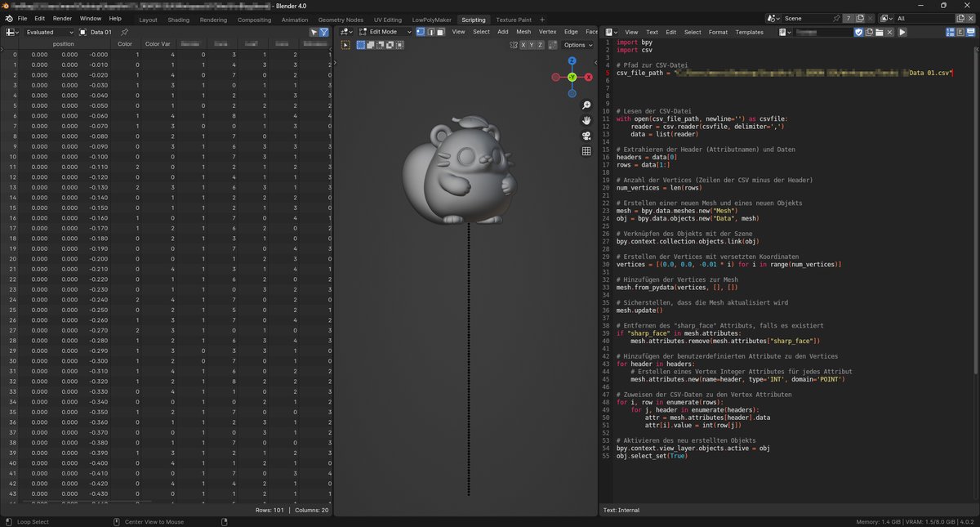Click the new scene icon next to Scene
Image resolution: width=980 pixels, height=527 pixels.
point(859,18)
